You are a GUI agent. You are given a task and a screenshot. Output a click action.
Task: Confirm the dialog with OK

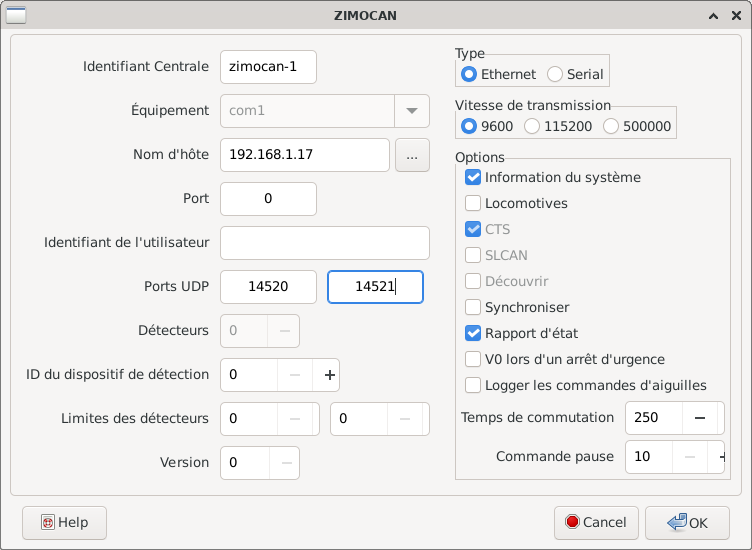click(686, 522)
